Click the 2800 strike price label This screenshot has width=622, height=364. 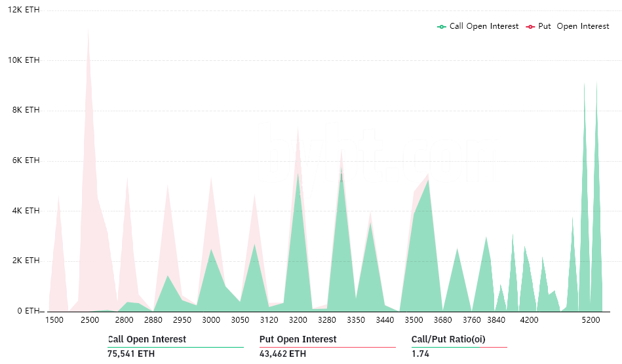pos(124,320)
